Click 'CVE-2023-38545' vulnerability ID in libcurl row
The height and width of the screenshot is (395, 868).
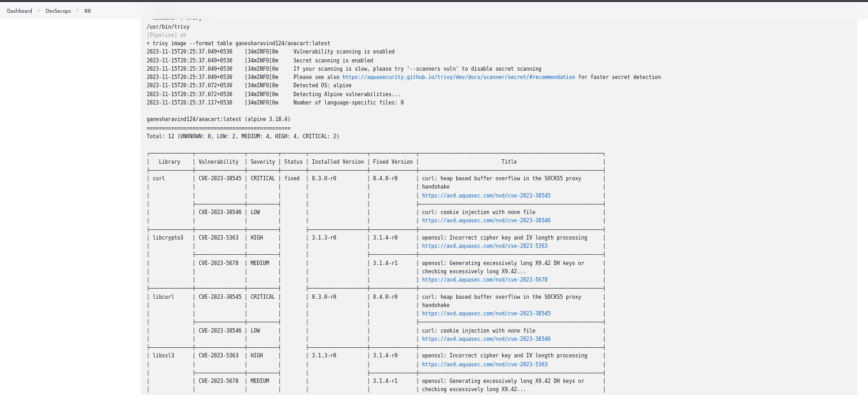pyautogui.click(x=220, y=297)
